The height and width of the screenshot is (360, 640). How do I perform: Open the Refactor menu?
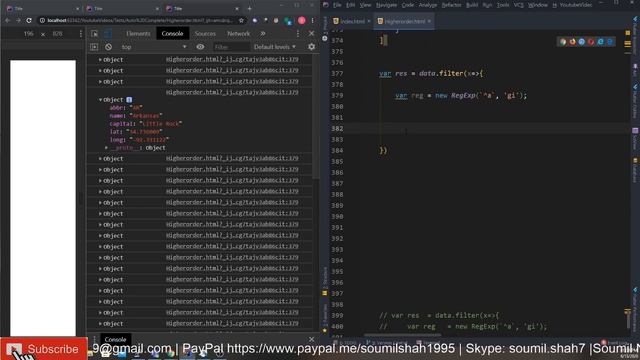(x=451, y=5)
